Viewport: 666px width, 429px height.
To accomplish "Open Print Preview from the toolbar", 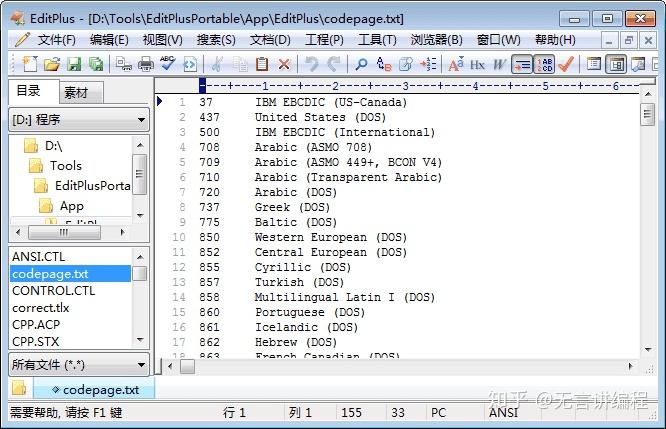I will (124, 64).
